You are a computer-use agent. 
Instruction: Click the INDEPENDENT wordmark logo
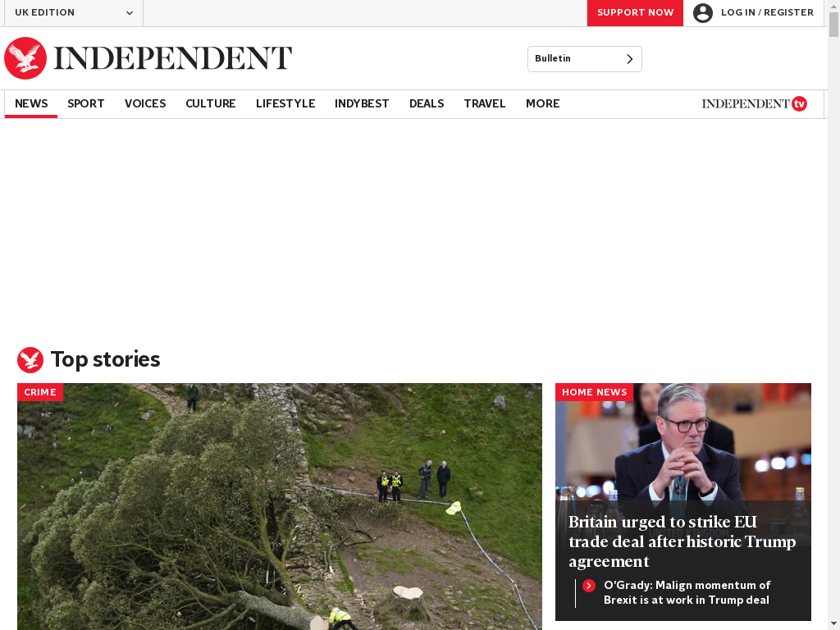[172, 58]
